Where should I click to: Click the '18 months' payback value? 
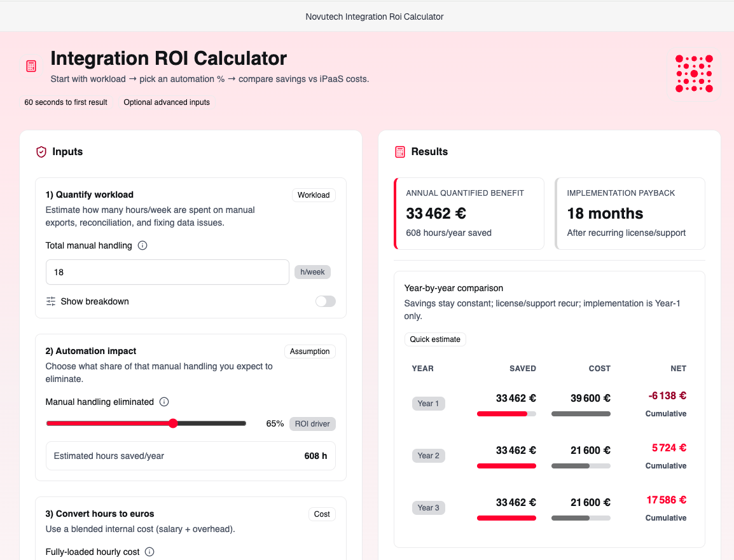tap(605, 214)
